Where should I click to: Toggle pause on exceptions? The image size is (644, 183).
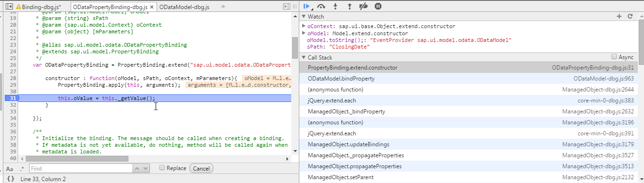click(x=378, y=6)
